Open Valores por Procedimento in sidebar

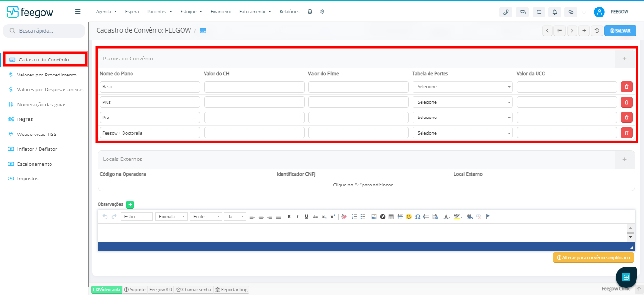(46, 75)
